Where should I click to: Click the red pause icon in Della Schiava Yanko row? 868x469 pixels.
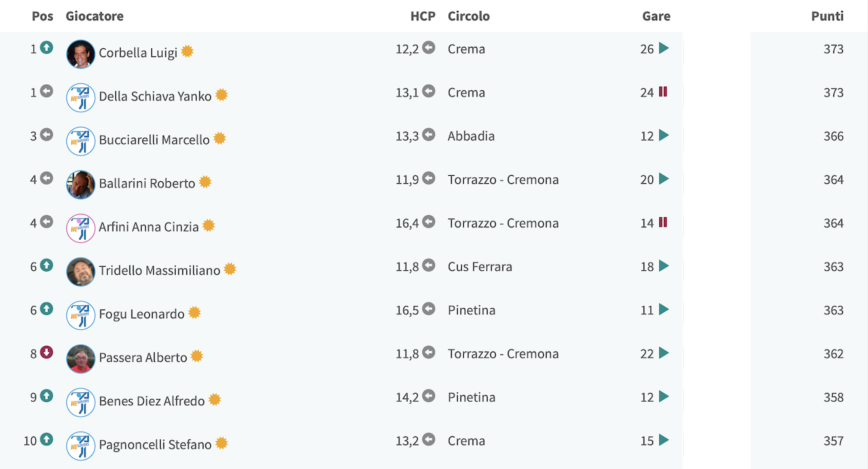coord(663,92)
